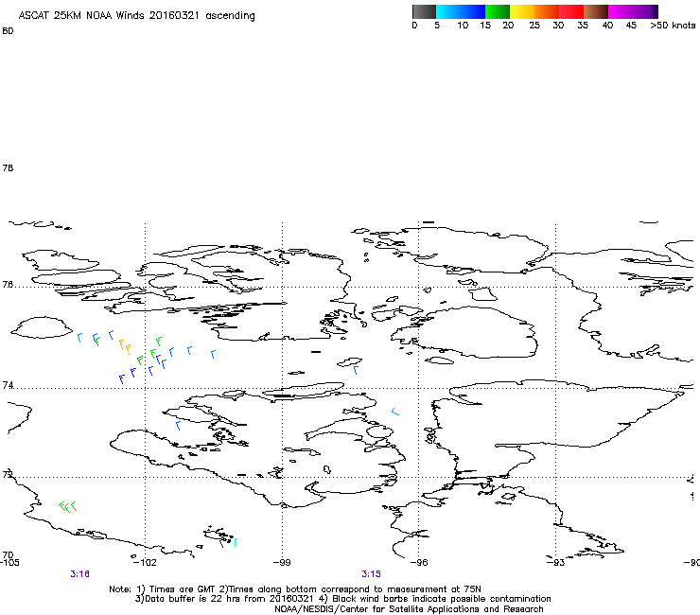The height and width of the screenshot is (615, 700).
Task: Click the cyan wind barb near 70N islands
Action: point(236,542)
